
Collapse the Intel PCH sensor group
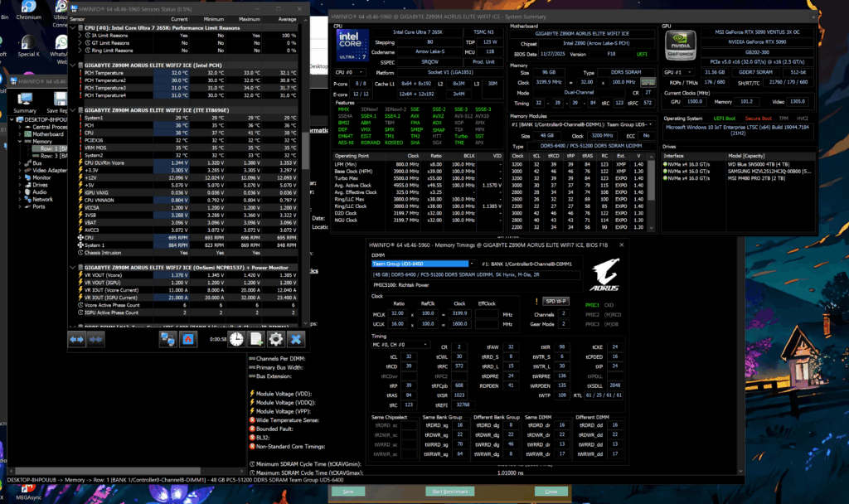tap(73, 65)
